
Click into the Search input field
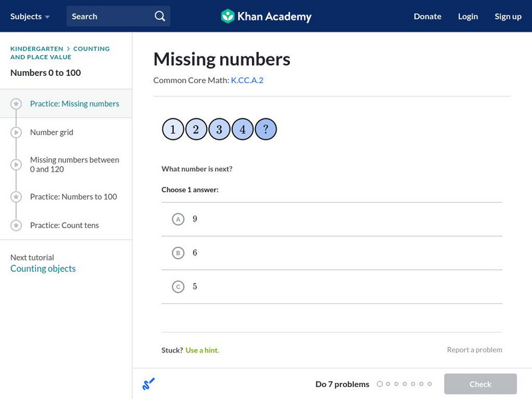[110, 16]
